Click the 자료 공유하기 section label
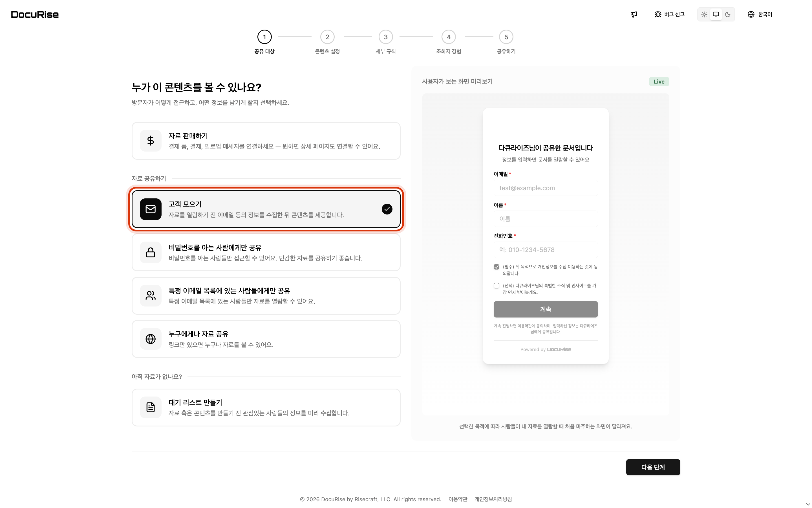 (149, 178)
